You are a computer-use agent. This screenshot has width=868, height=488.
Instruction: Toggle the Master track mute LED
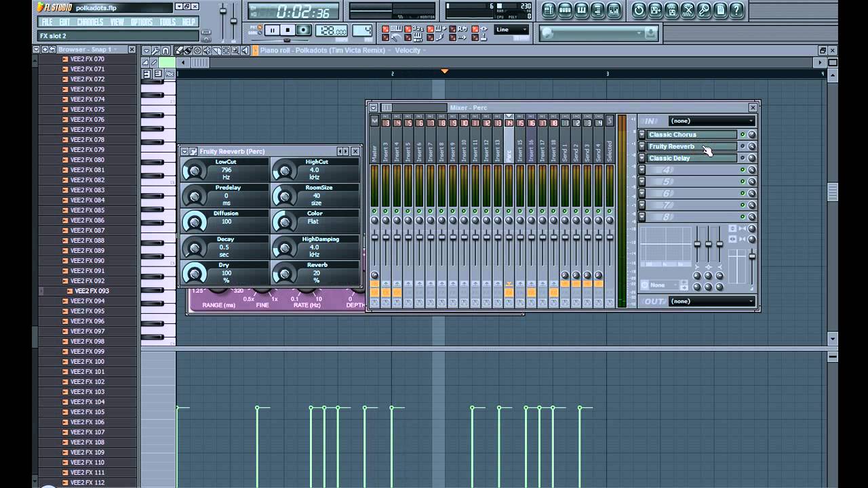point(374,211)
